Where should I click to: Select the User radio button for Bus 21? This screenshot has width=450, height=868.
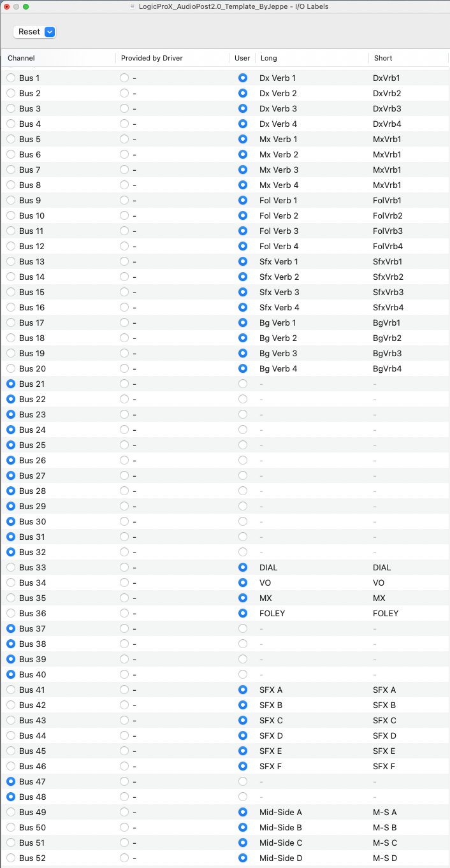(243, 384)
